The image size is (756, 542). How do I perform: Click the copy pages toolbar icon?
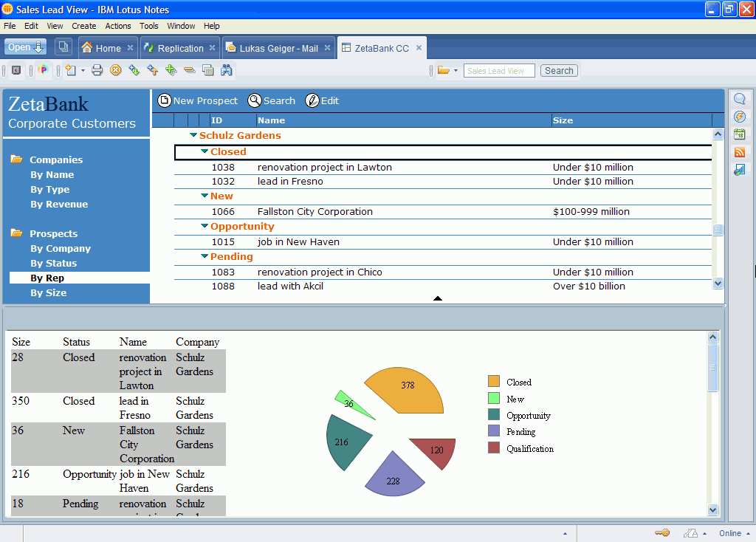point(207,70)
